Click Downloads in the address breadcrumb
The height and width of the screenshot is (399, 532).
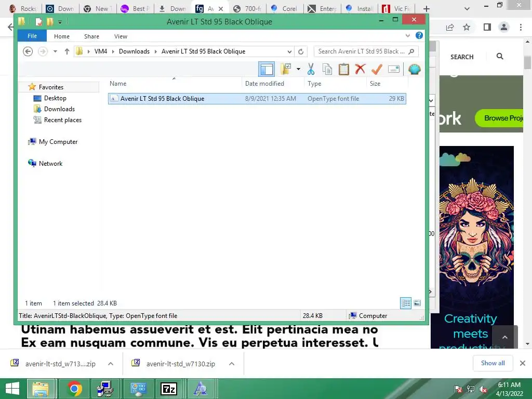134,51
